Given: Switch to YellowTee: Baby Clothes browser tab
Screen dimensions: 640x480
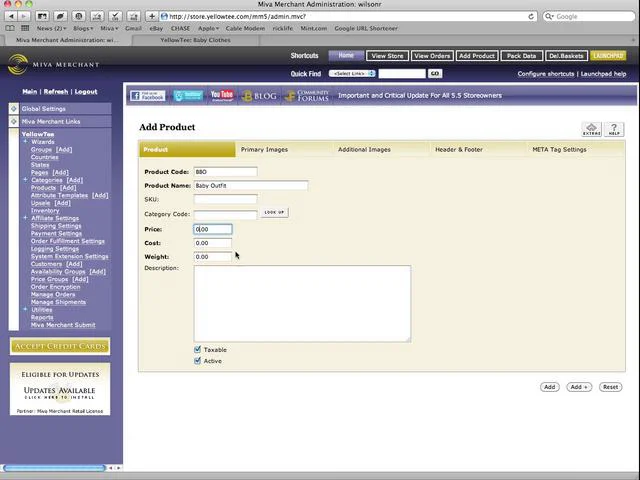Looking at the screenshot, I should 195,40.
